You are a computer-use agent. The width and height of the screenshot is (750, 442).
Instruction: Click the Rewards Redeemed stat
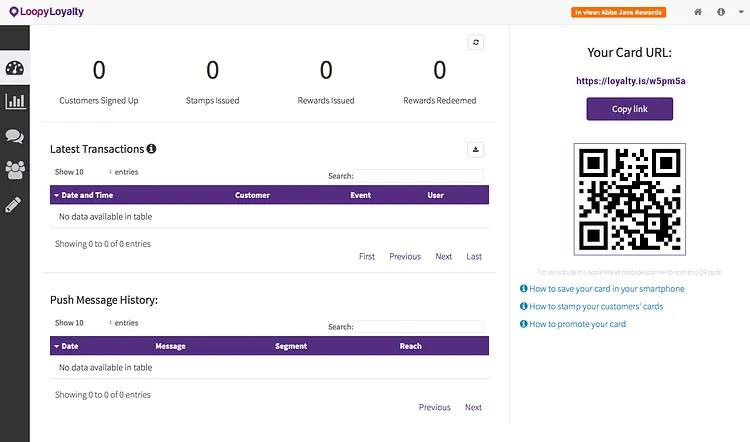click(x=440, y=82)
